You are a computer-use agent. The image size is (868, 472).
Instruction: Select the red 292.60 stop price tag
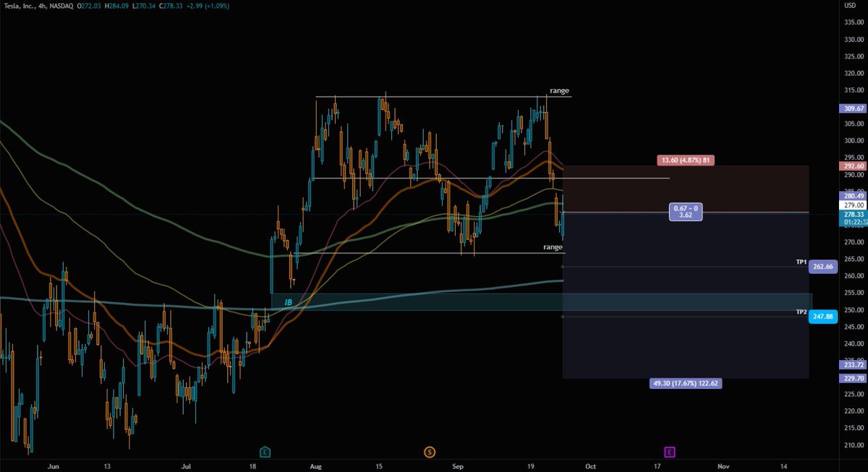[854, 166]
